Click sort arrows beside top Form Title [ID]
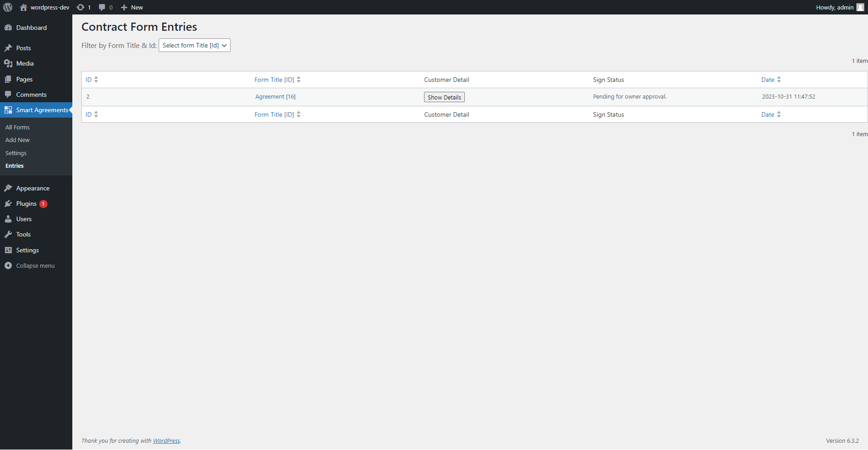The width and height of the screenshot is (868, 450). click(299, 80)
